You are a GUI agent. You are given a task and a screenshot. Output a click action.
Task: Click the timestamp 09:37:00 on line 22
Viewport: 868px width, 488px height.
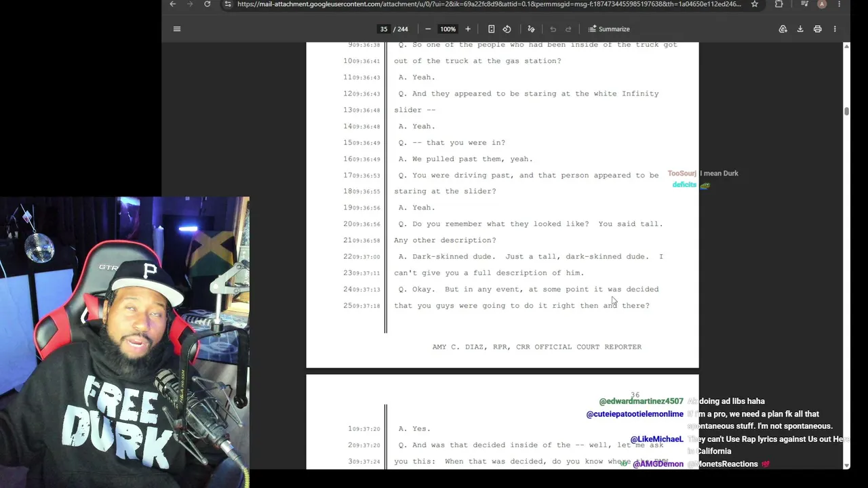366,257
